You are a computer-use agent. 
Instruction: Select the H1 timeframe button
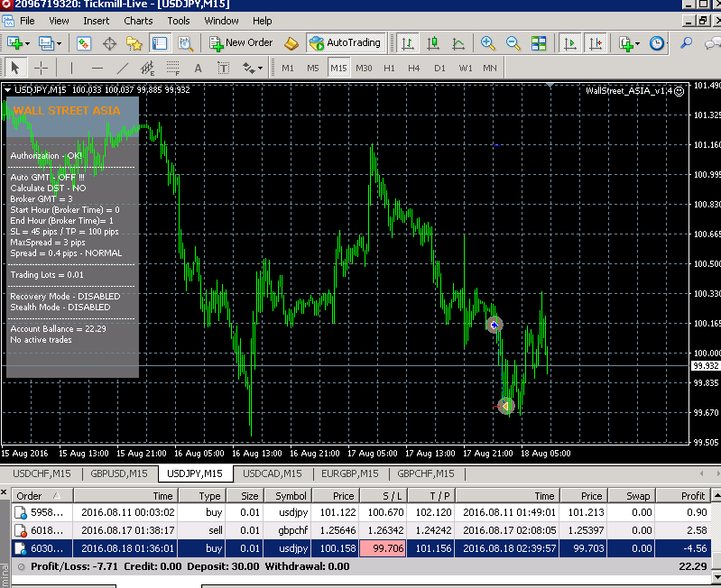tap(389, 68)
